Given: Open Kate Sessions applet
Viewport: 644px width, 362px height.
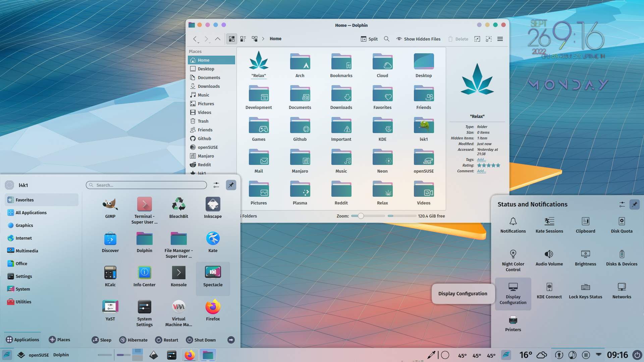Looking at the screenshot, I should 549,225.
